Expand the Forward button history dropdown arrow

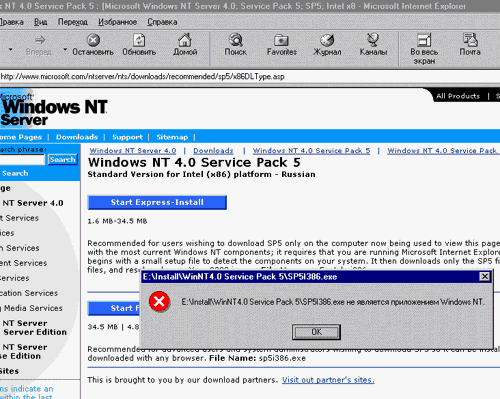[65, 50]
